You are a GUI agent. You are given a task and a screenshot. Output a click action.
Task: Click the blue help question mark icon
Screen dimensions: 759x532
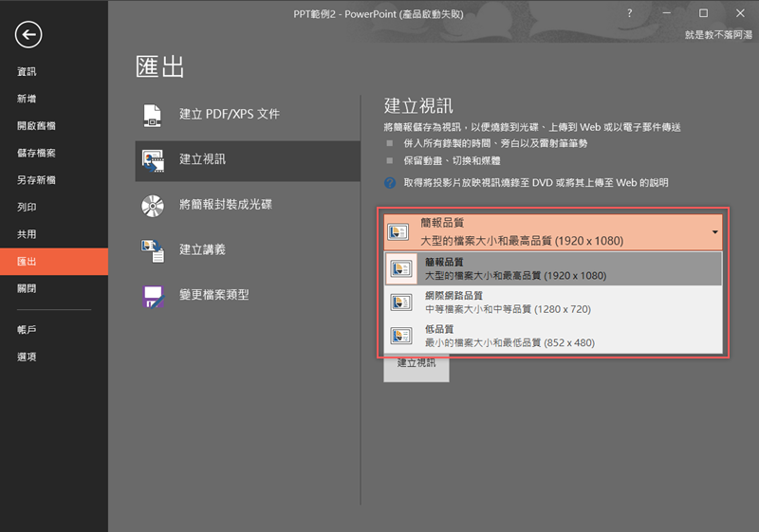(x=390, y=183)
